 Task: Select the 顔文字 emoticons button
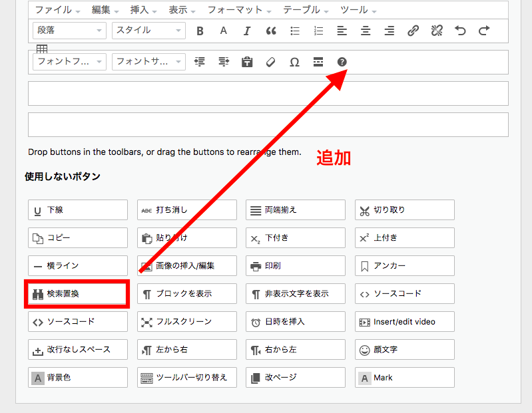pos(405,350)
